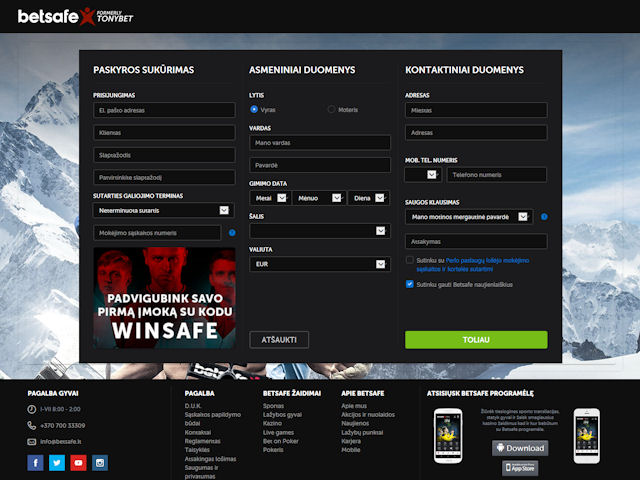Open the payment services agreement link
This screenshot has height=480, width=640.
(473, 264)
